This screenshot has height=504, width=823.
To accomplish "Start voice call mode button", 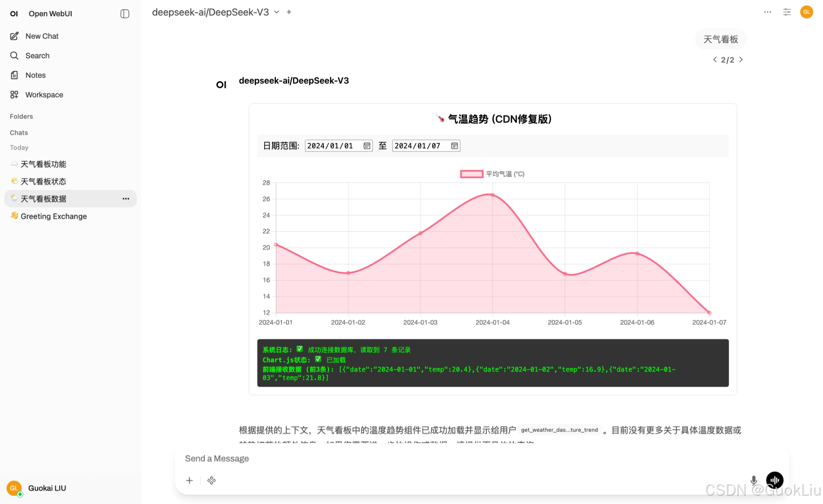I will tap(774, 480).
